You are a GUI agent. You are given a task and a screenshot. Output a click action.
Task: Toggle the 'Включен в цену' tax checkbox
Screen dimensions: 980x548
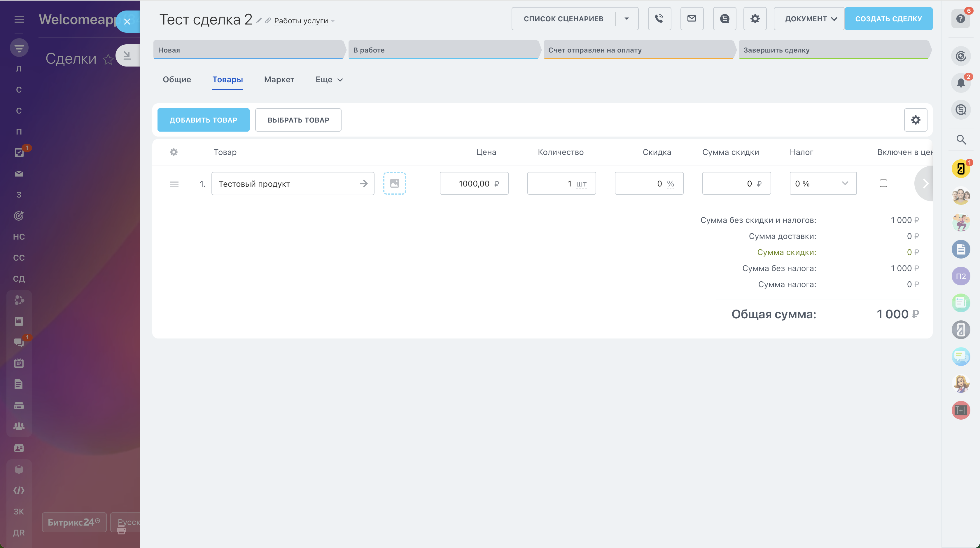click(x=883, y=184)
